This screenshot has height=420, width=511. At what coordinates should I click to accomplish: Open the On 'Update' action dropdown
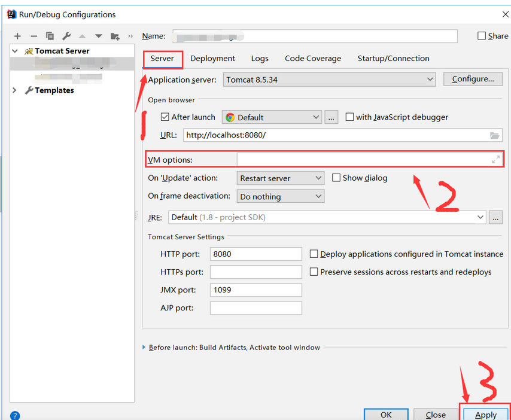[x=280, y=178]
